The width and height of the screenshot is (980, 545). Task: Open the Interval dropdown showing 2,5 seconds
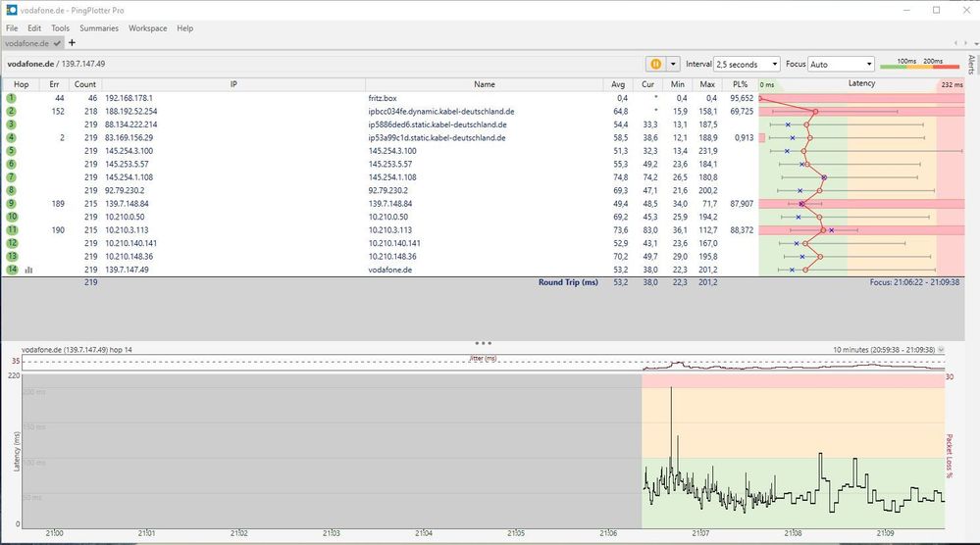[x=747, y=64]
